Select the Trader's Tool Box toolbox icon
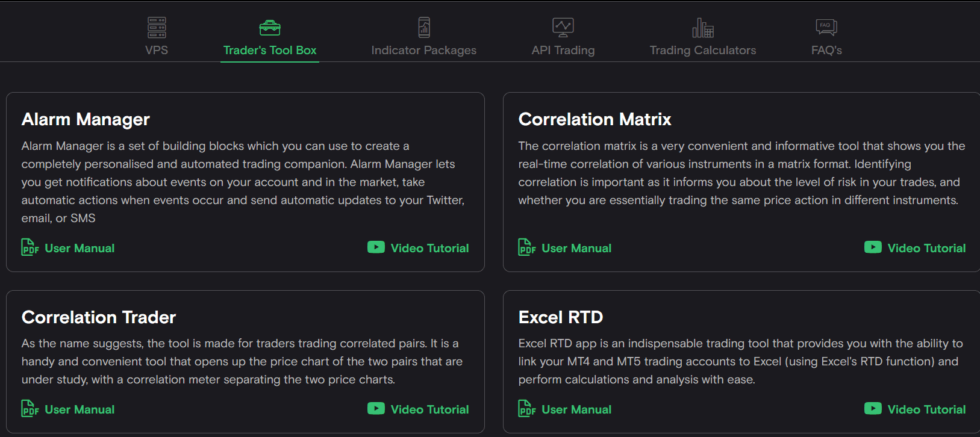 (269, 27)
